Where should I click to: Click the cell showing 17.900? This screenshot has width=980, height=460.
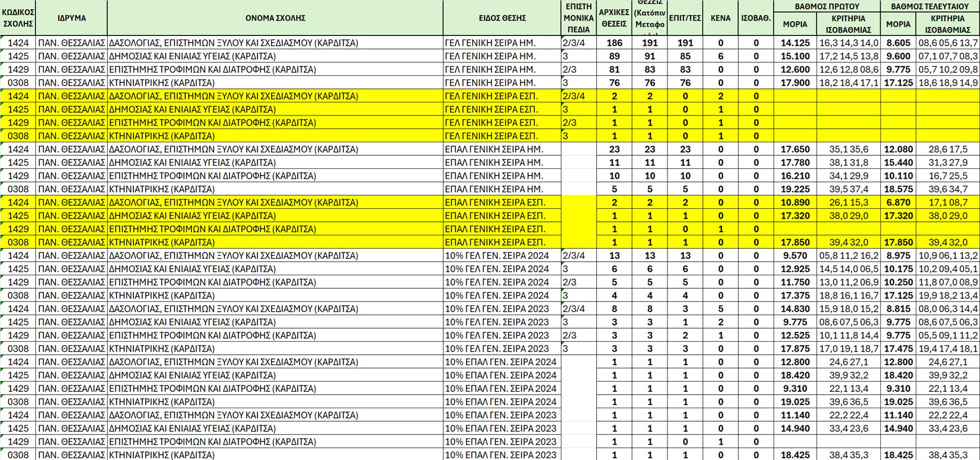pos(795,83)
